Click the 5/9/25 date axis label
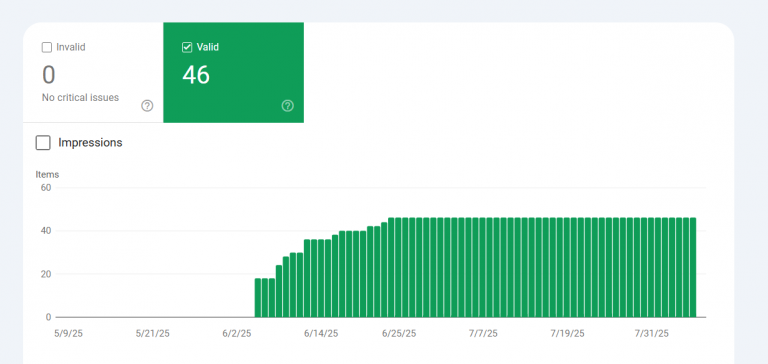Screen dimensions: 768x364 [x=70, y=334]
